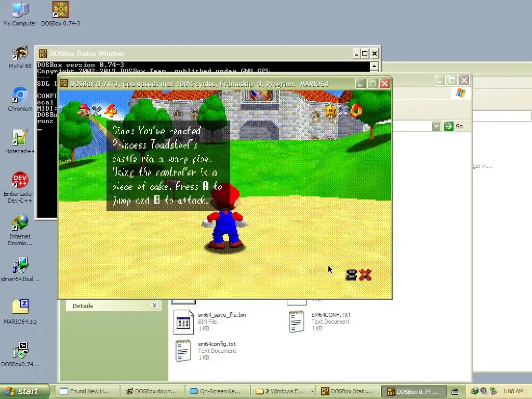
Task: Open the Explorer address bar dropdown arrow
Action: click(x=436, y=126)
